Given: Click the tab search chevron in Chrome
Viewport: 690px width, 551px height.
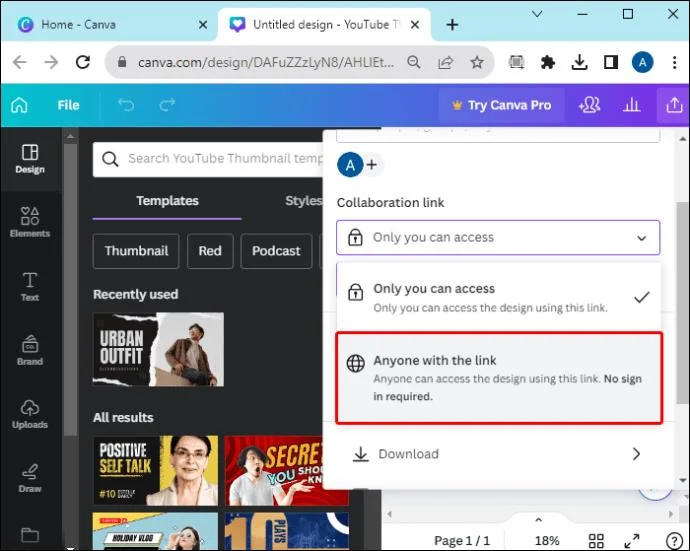Looking at the screenshot, I should coord(537,14).
